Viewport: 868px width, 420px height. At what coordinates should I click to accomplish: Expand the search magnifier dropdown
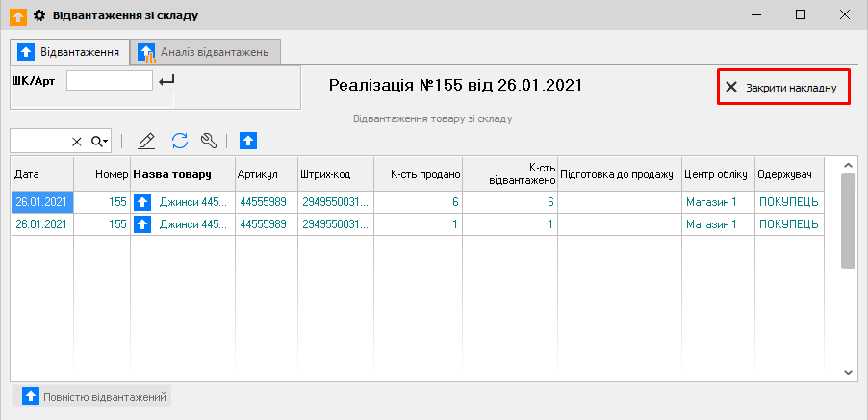point(100,142)
